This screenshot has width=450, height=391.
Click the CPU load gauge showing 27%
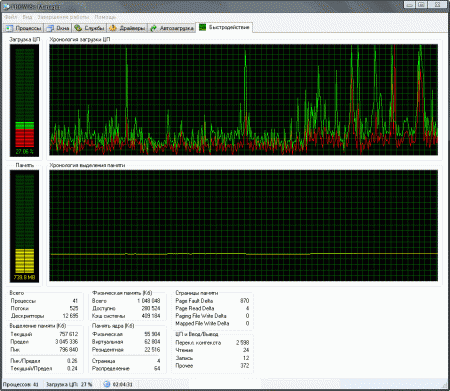(x=24, y=100)
